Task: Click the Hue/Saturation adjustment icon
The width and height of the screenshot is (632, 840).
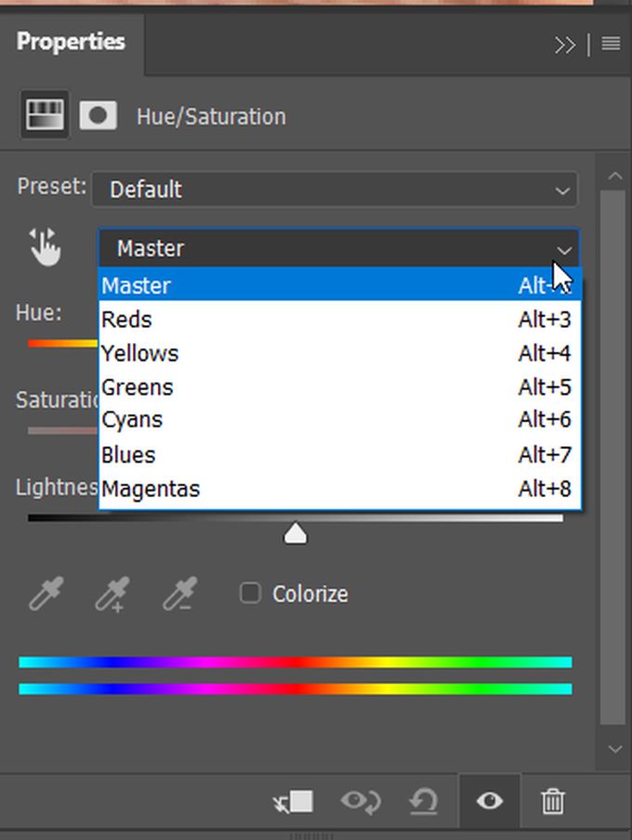Action: click(44, 116)
